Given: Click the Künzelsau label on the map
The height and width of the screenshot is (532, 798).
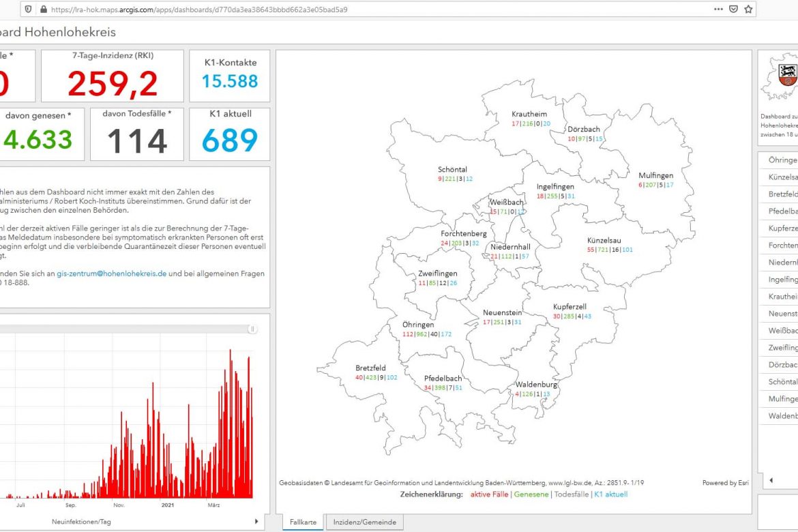Looking at the screenshot, I should pyautogui.click(x=604, y=241).
